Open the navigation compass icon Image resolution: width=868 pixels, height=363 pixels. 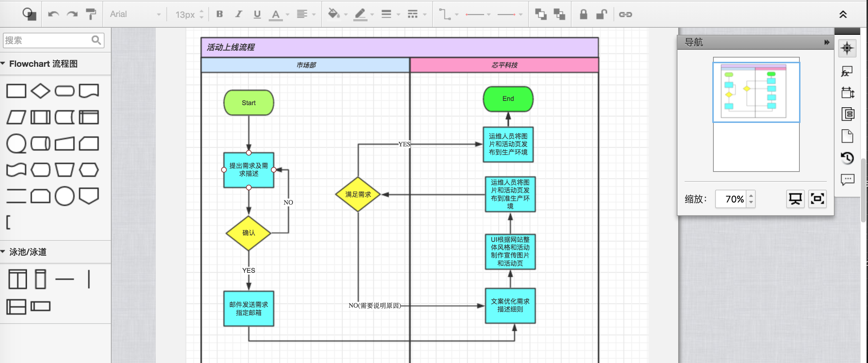point(847,48)
